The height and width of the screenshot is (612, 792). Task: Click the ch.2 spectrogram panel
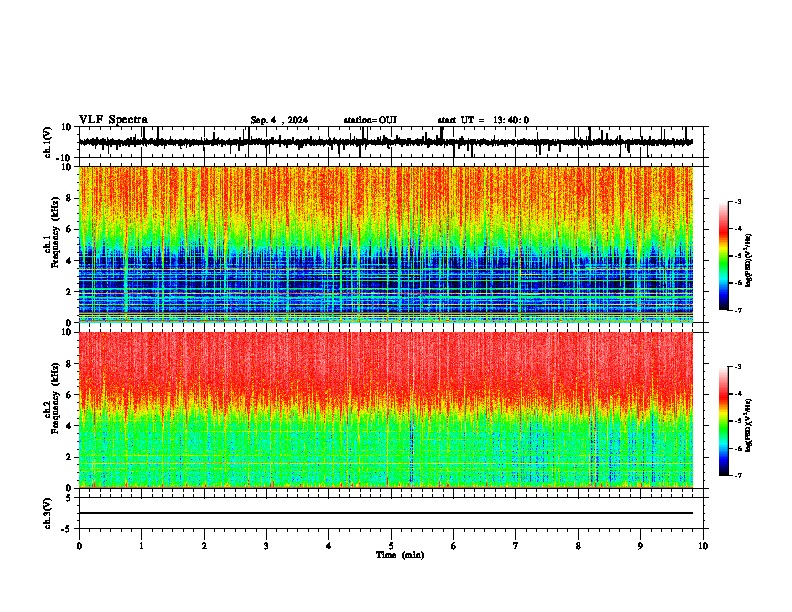[x=386, y=410]
